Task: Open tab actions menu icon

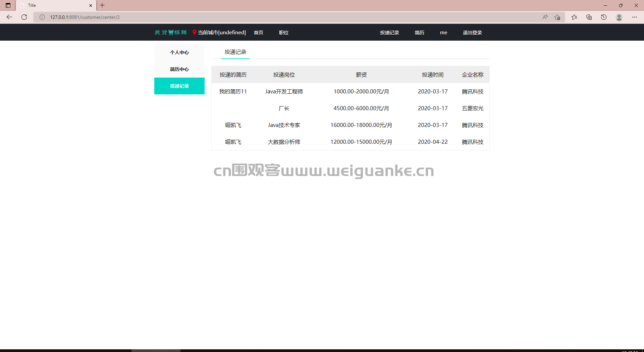Action: click(x=8, y=5)
